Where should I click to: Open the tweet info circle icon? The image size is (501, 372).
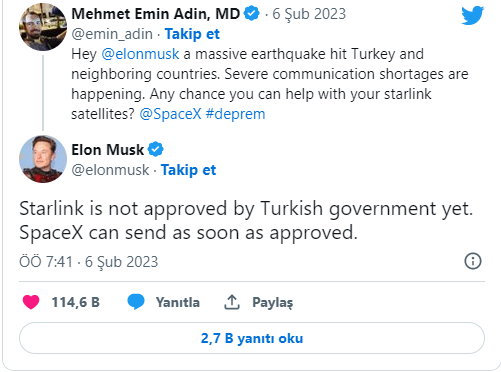pyautogui.click(x=473, y=261)
